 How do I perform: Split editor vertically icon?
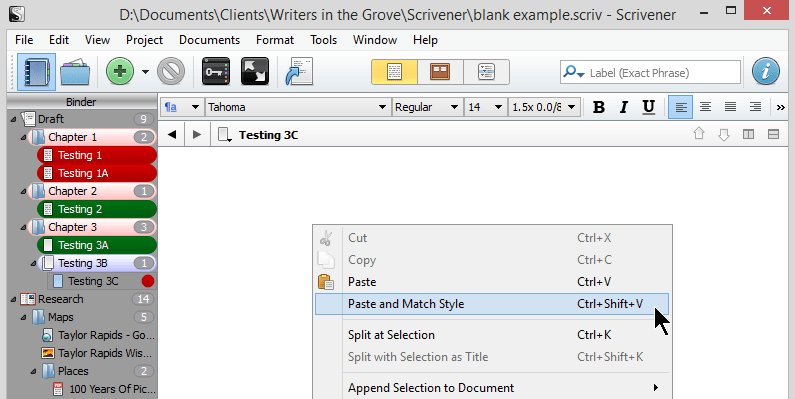[748, 134]
